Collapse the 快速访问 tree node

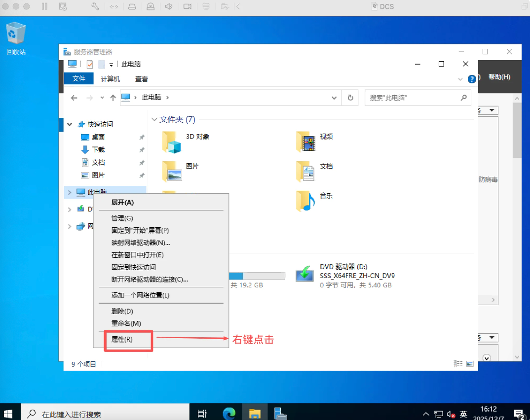pos(70,124)
